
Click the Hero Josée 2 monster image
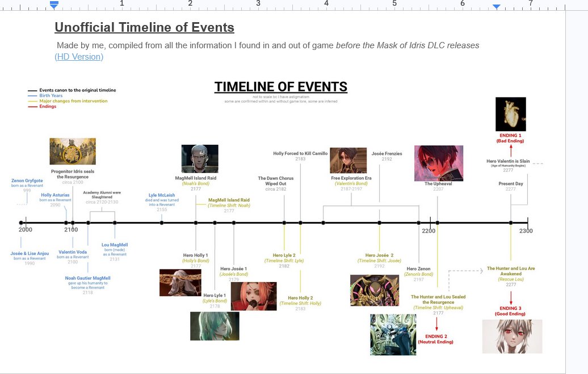[375, 291]
